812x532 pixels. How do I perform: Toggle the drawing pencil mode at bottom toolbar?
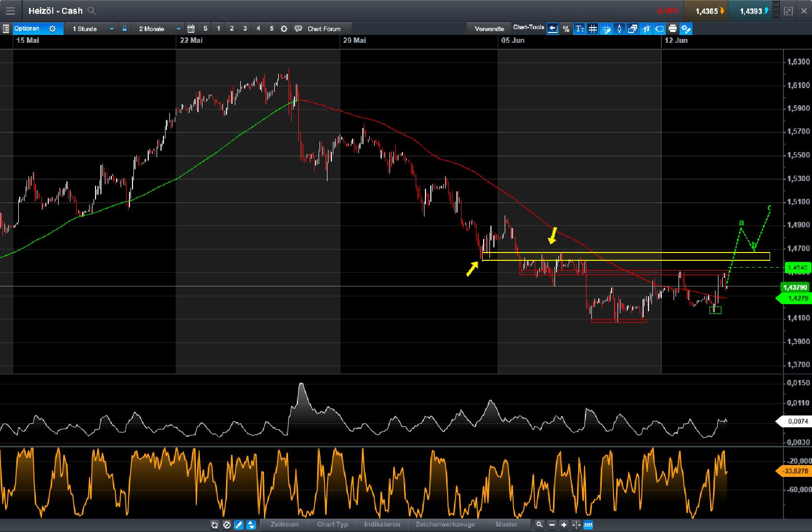(x=237, y=525)
